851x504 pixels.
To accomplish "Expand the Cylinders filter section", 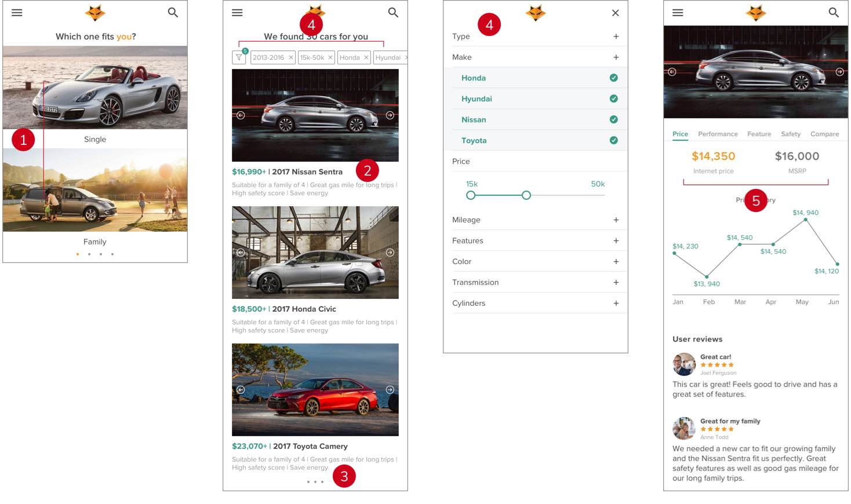I will coord(616,304).
